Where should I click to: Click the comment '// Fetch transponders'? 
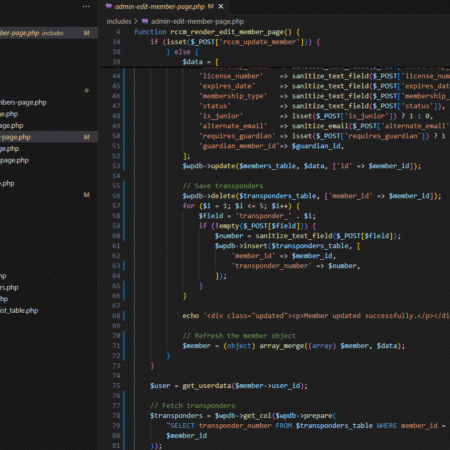[x=193, y=406]
